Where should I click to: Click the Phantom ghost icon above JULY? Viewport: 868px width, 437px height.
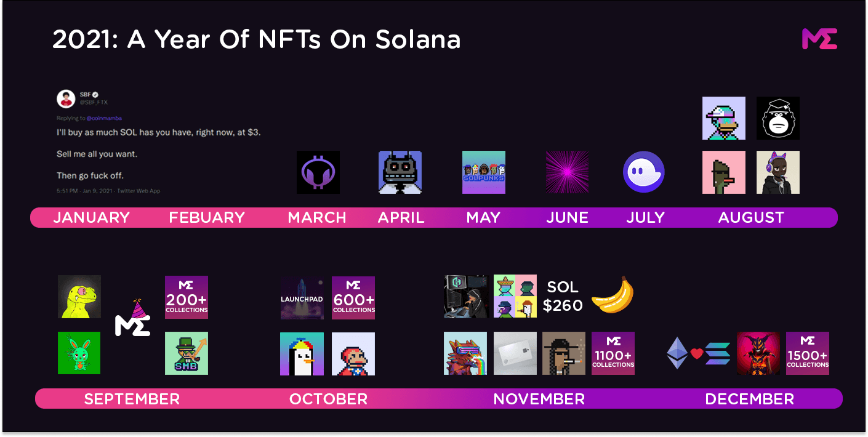pos(644,172)
